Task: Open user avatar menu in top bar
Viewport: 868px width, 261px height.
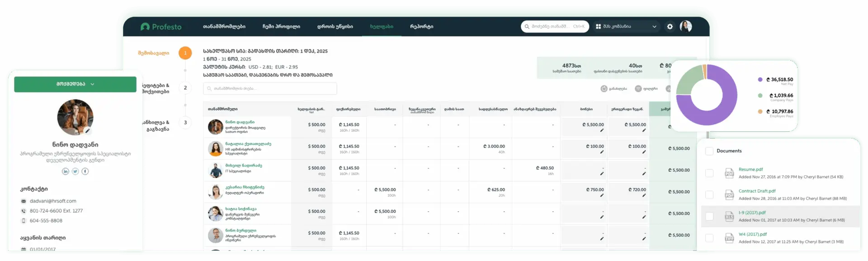Action: click(685, 26)
